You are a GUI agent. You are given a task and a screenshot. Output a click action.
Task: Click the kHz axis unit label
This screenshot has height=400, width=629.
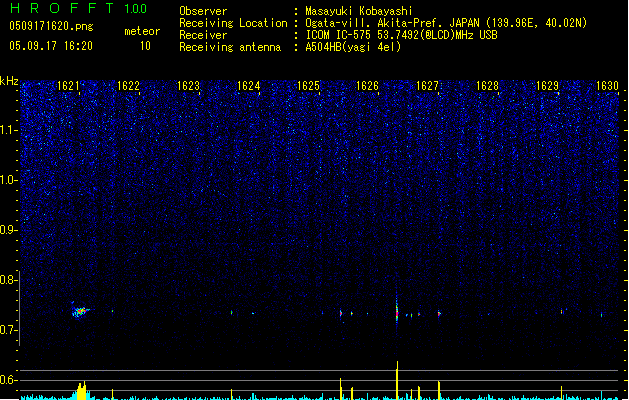click(9, 81)
